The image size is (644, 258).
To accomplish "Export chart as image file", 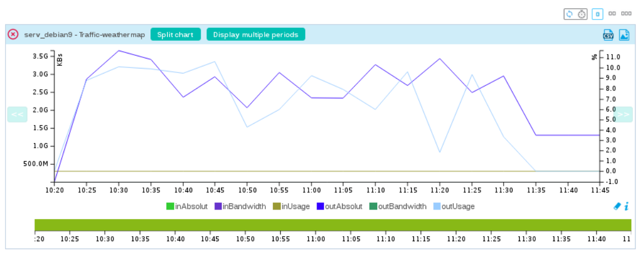I will (x=624, y=35).
